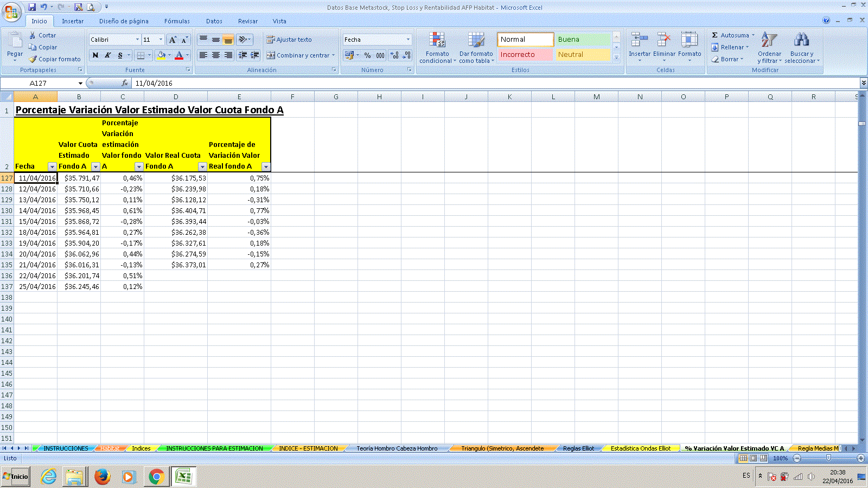Apply percent style
Screen dimensions: 868x488
(x=367, y=55)
